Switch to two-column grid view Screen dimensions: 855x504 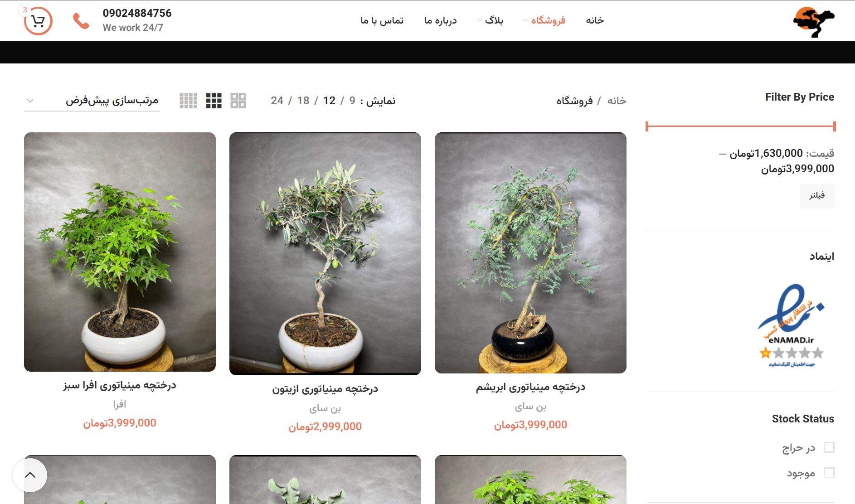pos(238,101)
